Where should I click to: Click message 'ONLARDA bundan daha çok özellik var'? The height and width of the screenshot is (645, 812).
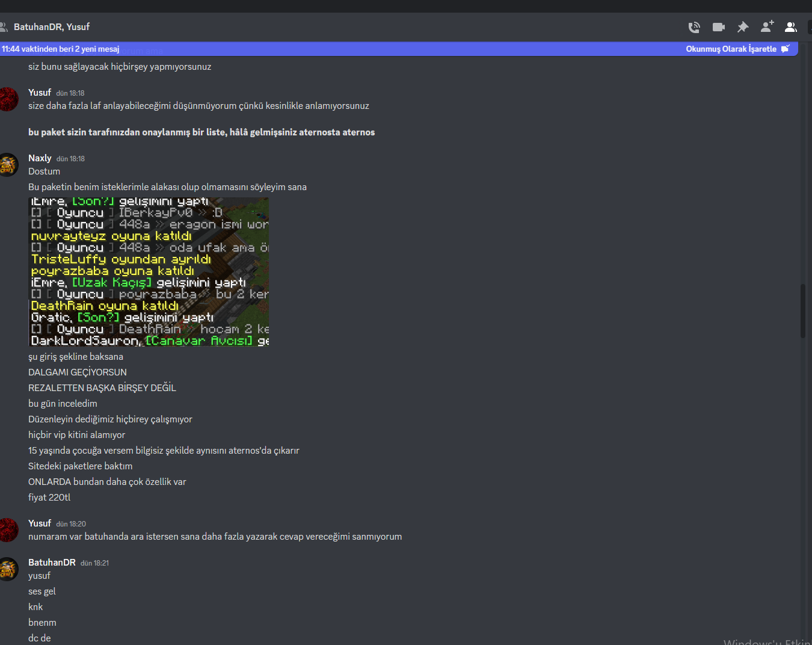click(107, 482)
